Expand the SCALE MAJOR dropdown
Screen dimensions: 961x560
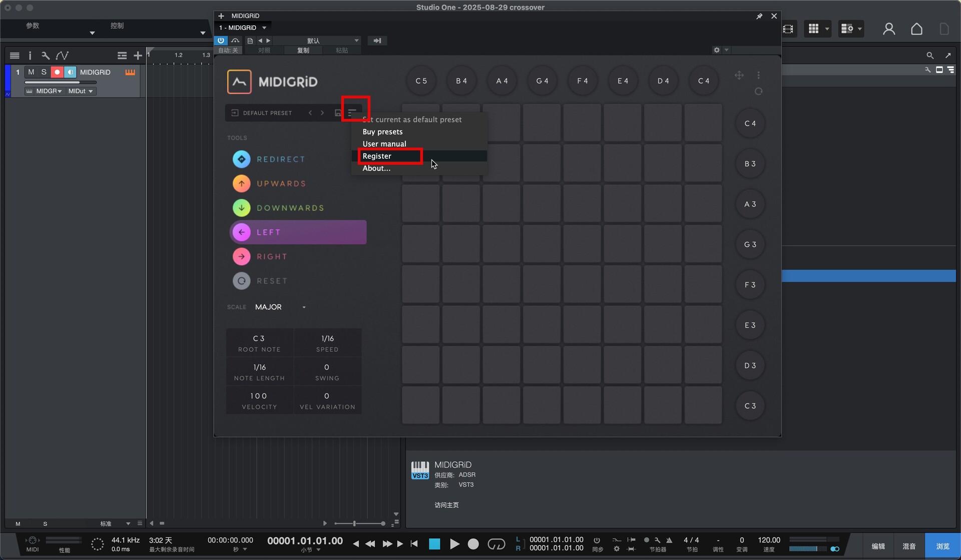click(280, 307)
